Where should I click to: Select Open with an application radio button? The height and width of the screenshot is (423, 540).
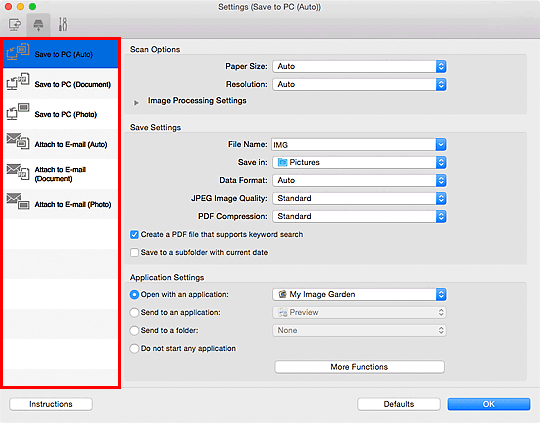click(134, 295)
